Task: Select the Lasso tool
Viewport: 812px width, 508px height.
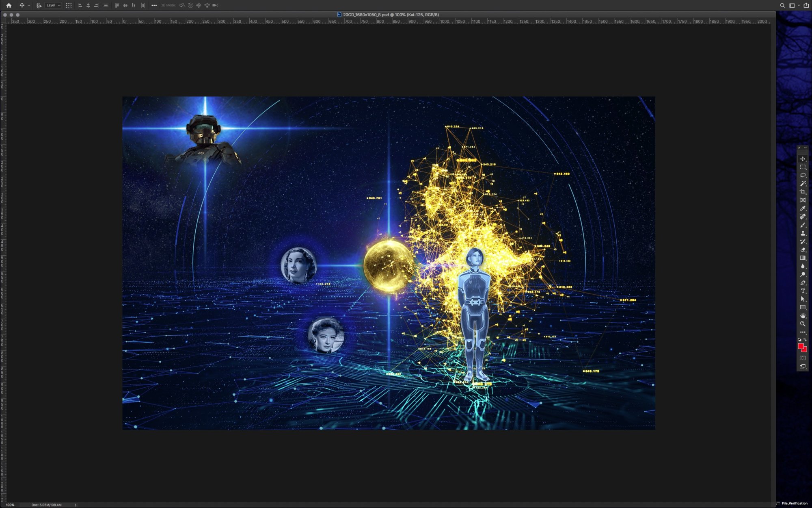Action: point(803,175)
